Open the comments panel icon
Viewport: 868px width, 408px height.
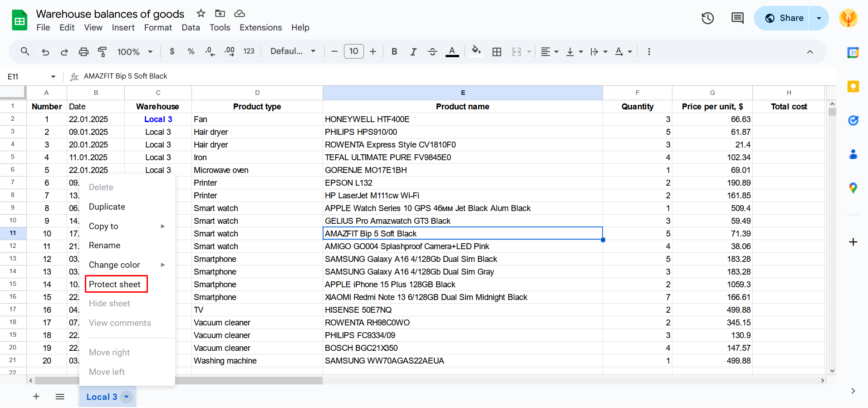click(737, 18)
